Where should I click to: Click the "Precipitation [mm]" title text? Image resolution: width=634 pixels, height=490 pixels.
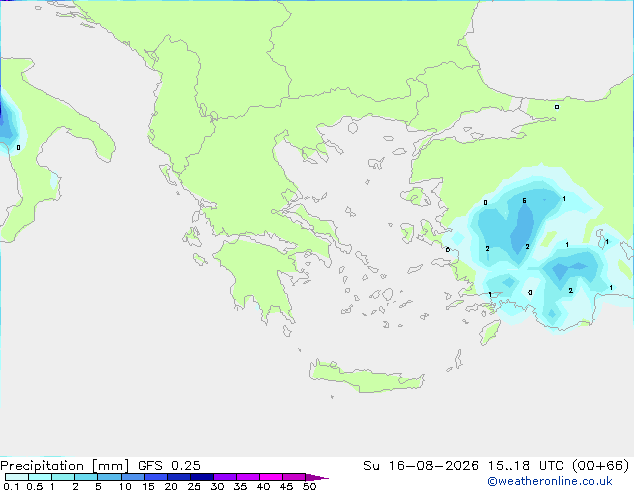coord(65,466)
